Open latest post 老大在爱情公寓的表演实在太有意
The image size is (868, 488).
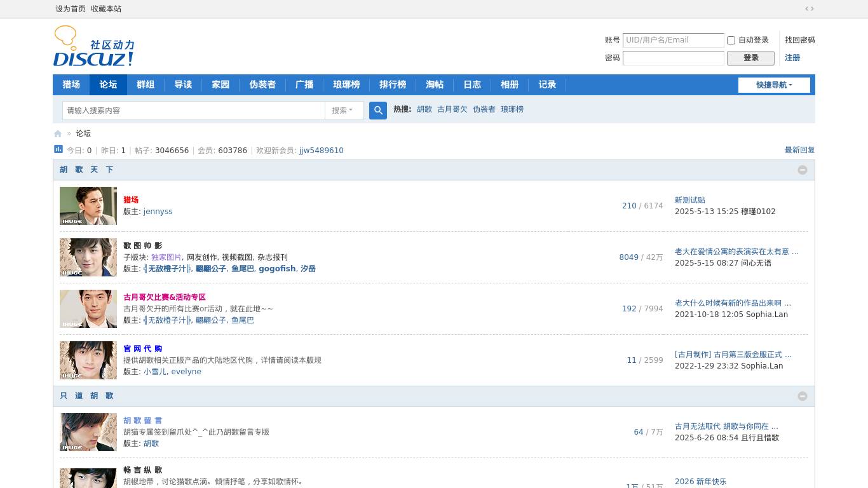736,252
